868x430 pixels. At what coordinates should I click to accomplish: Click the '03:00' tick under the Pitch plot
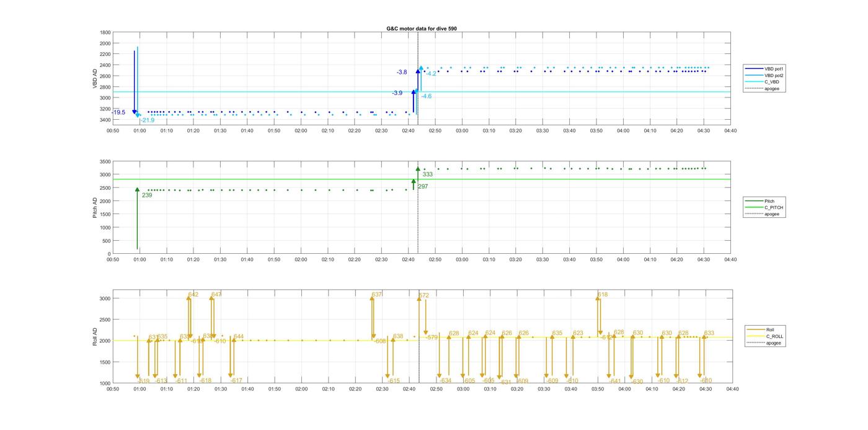pos(462,260)
